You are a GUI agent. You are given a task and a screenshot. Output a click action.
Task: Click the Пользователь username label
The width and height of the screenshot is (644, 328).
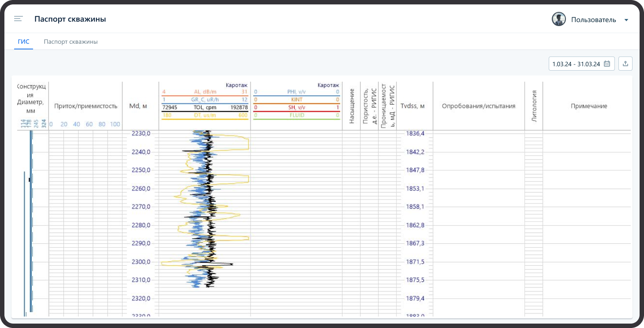(x=593, y=20)
